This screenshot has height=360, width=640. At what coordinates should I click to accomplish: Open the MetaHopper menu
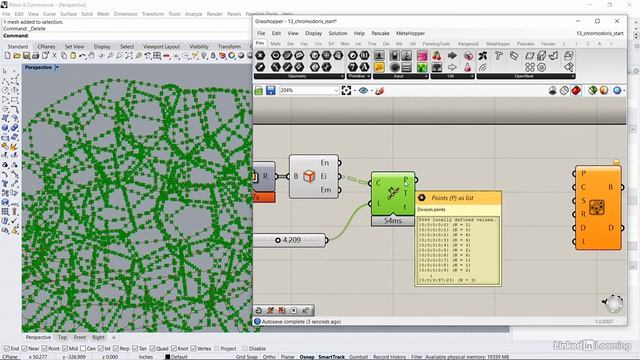(410, 33)
